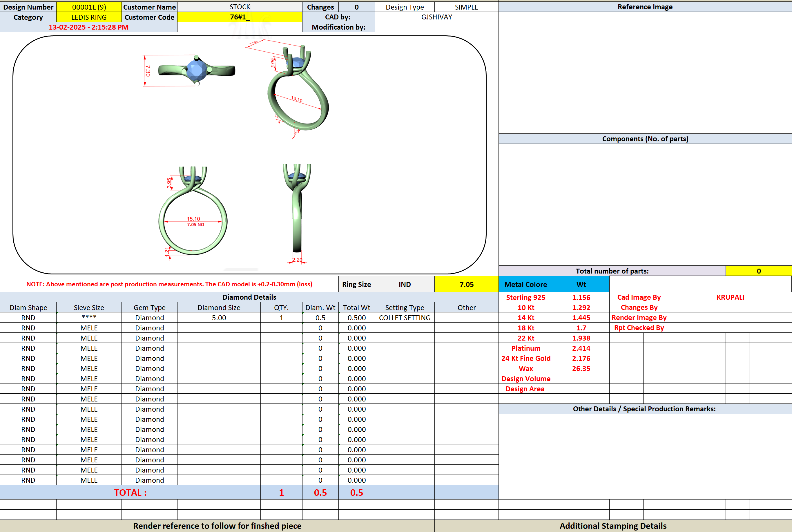Select the diamond size value 5.00

pos(219,318)
